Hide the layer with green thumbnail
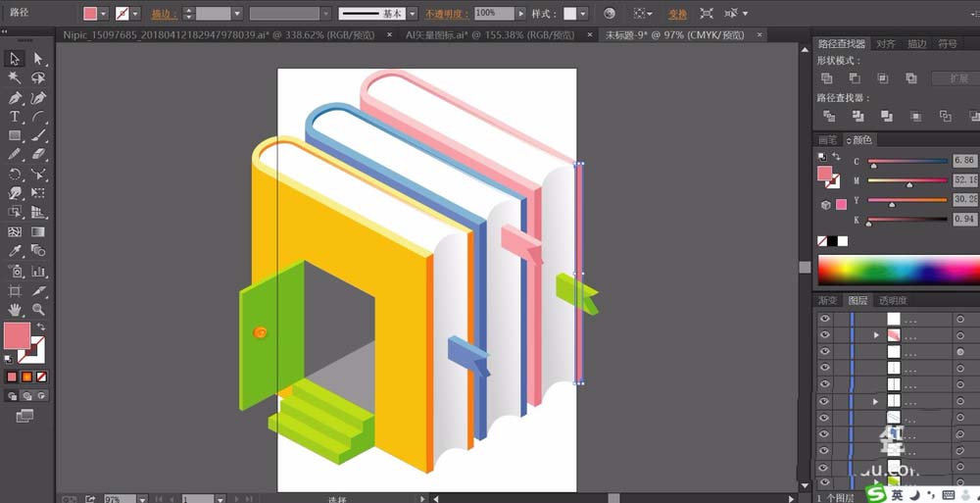Image resolution: width=980 pixels, height=503 pixels. click(x=825, y=482)
